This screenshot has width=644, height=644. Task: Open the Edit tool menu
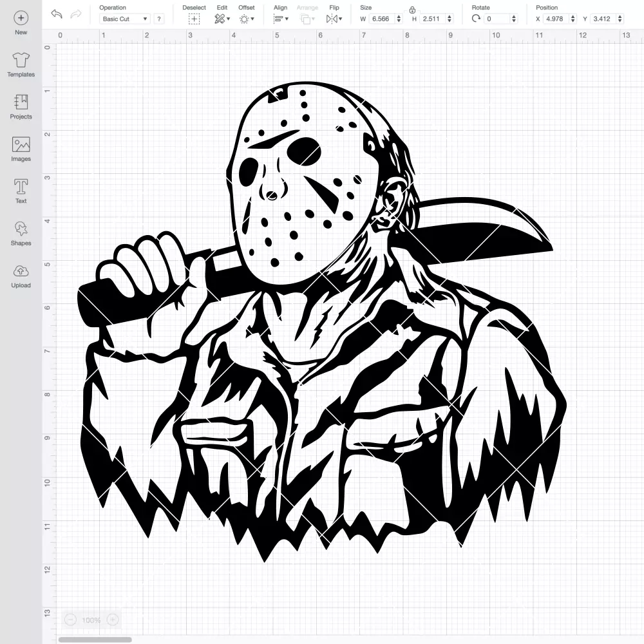click(x=222, y=19)
